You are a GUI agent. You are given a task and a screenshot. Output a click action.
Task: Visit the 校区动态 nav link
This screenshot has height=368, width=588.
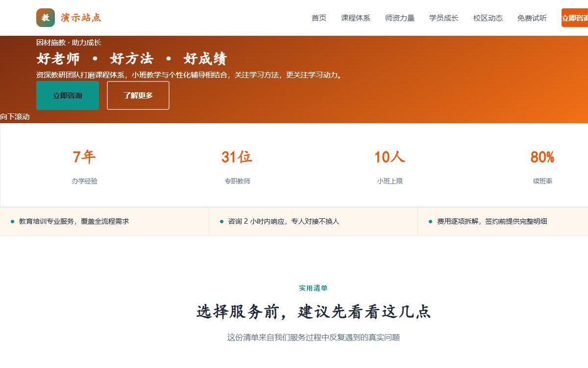tap(488, 18)
